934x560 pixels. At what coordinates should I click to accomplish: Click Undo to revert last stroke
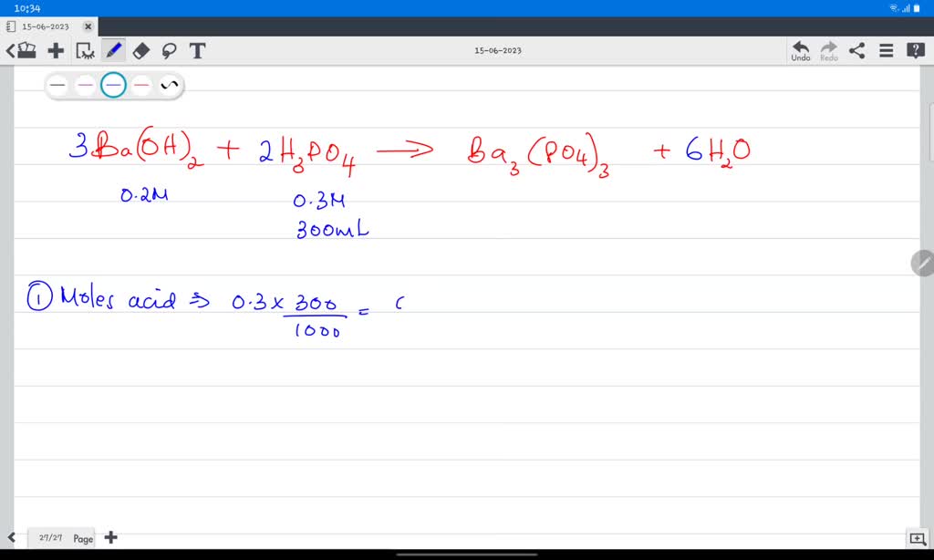[800, 50]
